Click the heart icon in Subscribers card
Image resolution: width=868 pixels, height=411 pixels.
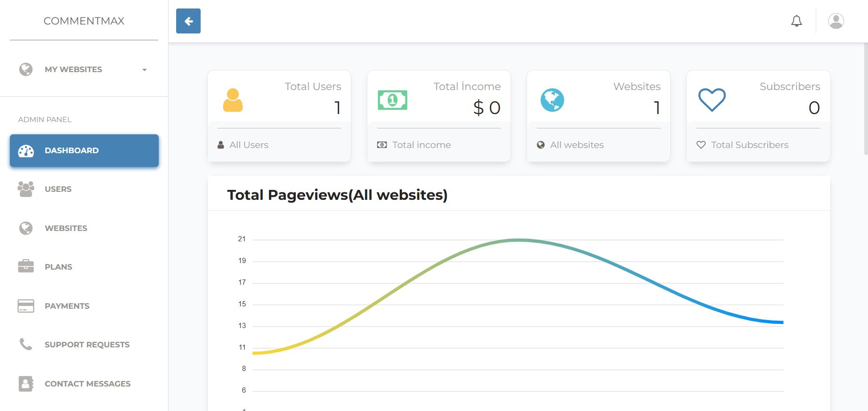click(x=712, y=100)
